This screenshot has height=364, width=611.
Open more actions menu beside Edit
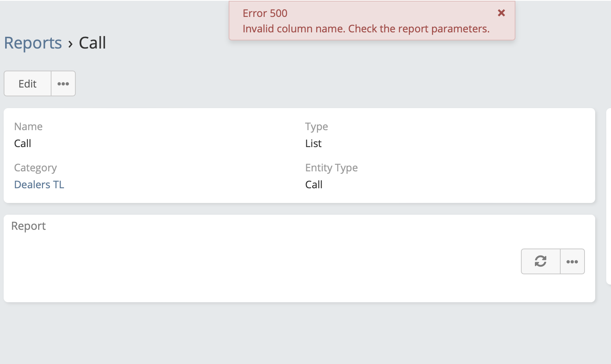click(63, 84)
